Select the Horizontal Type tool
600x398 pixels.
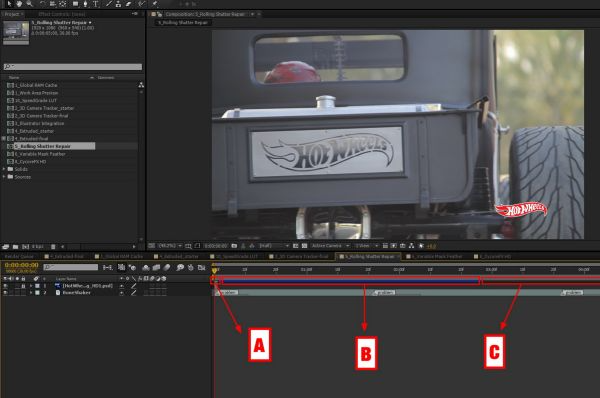pos(96,3)
